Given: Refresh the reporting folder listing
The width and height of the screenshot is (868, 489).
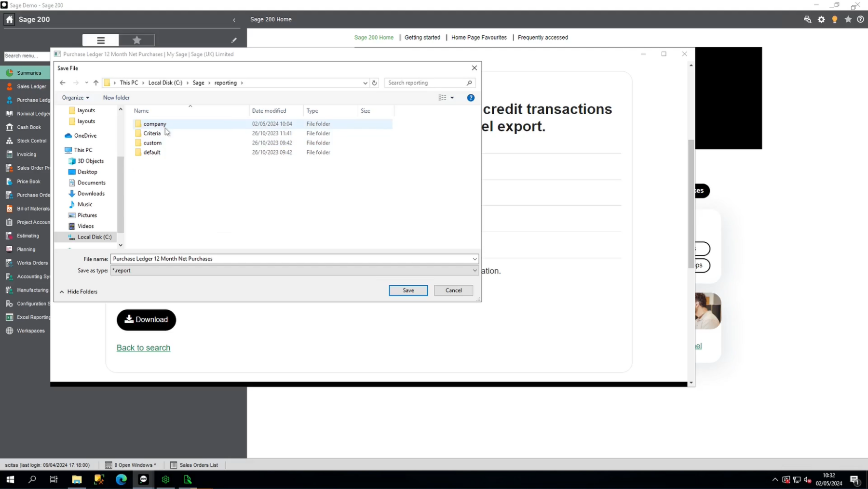Looking at the screenshot, I should click(374, 83).
